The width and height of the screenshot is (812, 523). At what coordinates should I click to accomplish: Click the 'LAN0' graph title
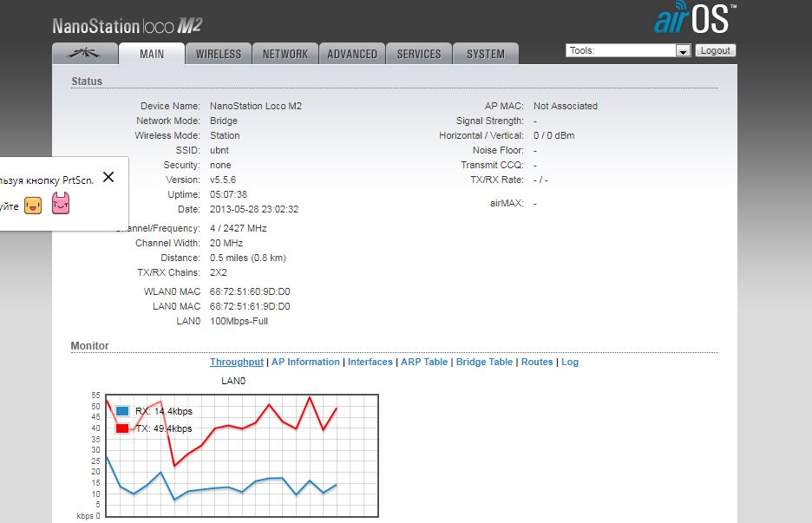pos(233,381)
